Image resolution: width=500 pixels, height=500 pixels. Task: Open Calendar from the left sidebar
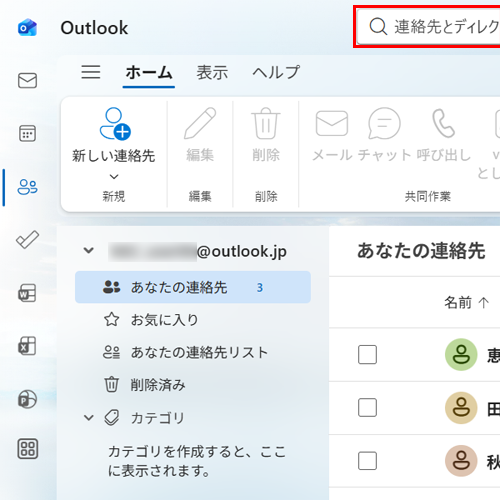[x=27, y=133]
